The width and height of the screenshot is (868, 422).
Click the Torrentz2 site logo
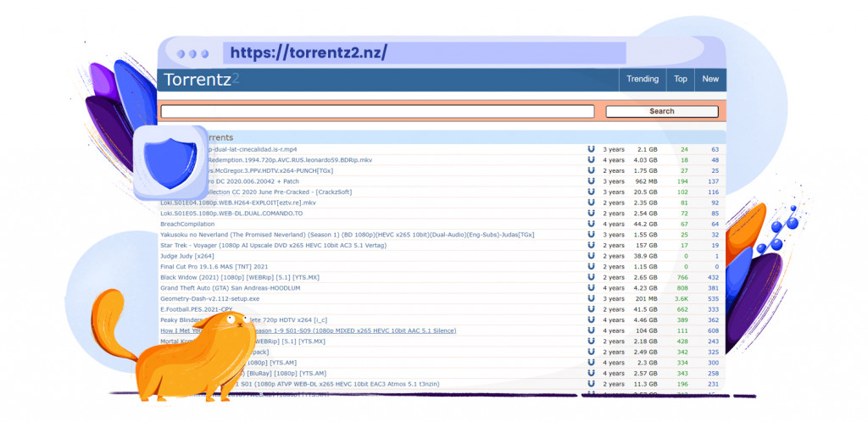pyautogui.click(x=202, y=80)
